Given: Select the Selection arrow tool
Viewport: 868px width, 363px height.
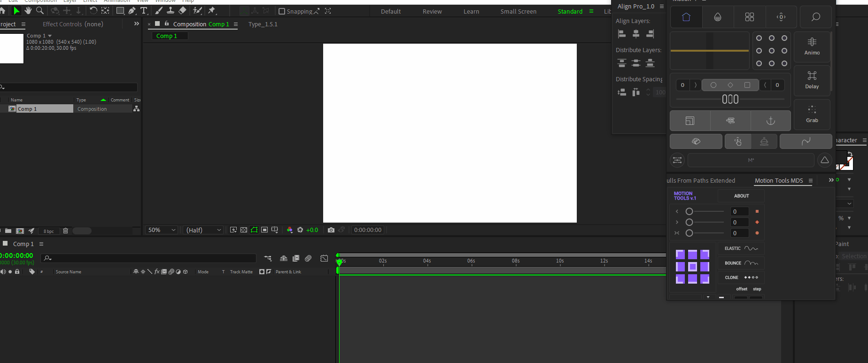Looking at the screenshot, I should tap(16, 10).
